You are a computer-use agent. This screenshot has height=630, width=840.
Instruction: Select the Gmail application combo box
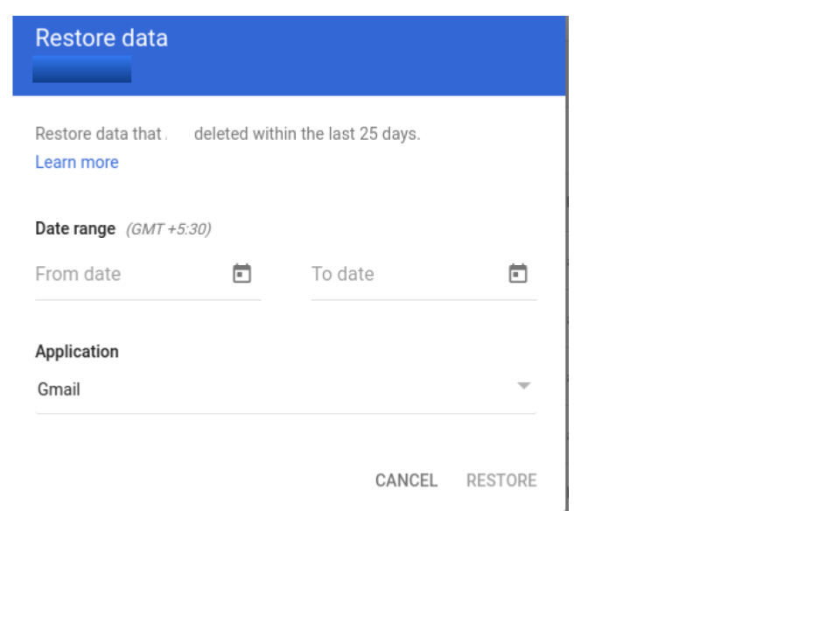point(285,389)
